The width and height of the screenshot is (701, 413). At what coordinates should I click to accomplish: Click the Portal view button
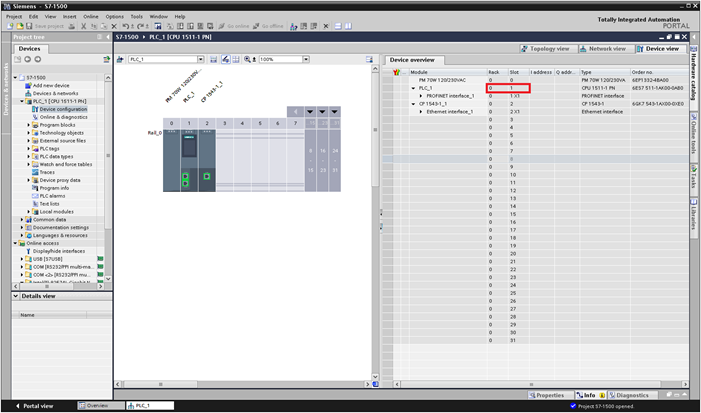click(x=33, y=406)
